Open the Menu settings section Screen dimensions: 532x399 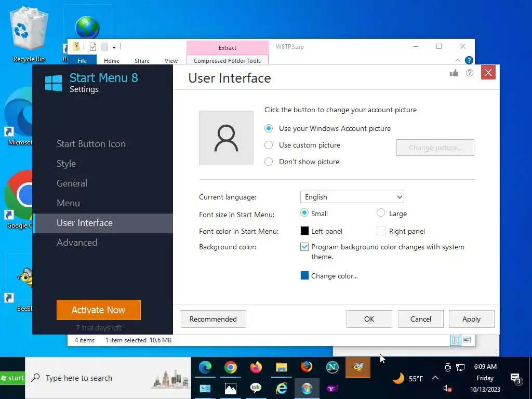[68, 203]
